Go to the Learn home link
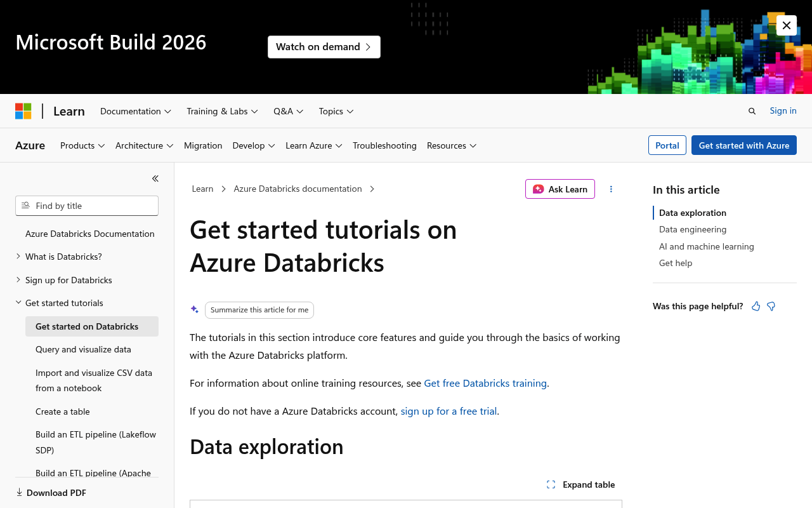The image size is (812, 508). pos(69,111)
